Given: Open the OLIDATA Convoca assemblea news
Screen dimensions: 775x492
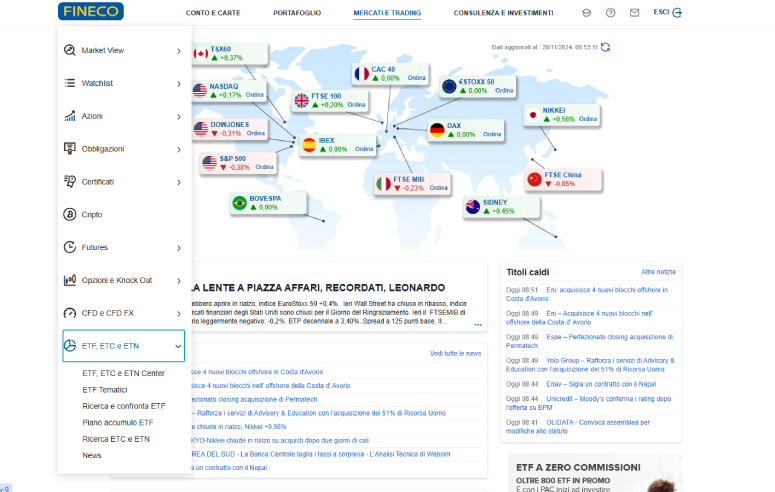Looking at the screenshot, I should click(x=578, y=427).
